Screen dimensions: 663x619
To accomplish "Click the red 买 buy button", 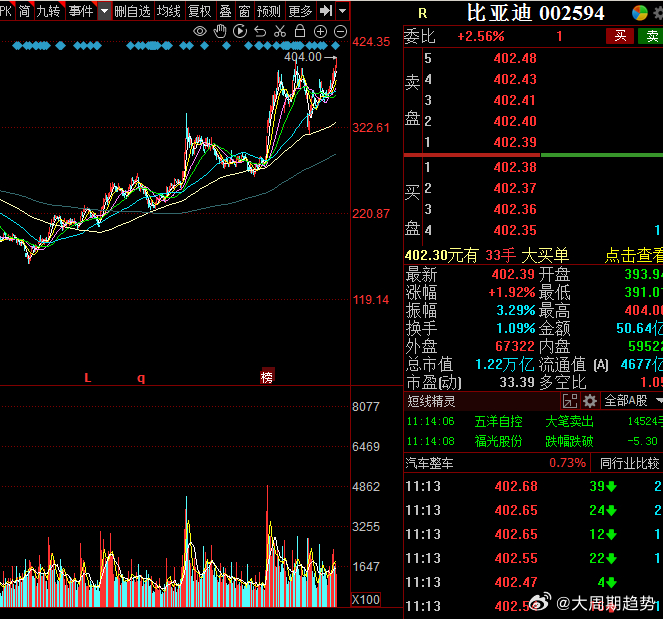I will click(x=620, y=36).
